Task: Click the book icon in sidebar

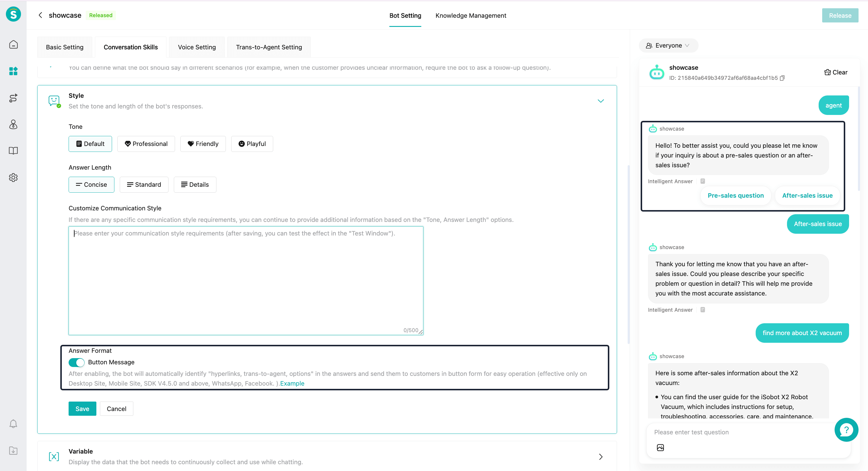Action: (x=13, y=150)
